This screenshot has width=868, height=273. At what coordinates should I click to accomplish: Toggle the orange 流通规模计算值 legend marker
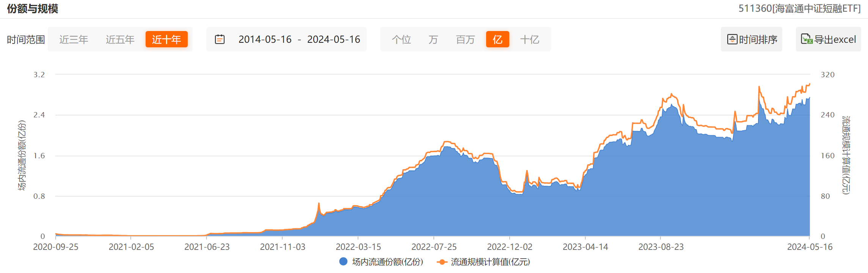441,262
